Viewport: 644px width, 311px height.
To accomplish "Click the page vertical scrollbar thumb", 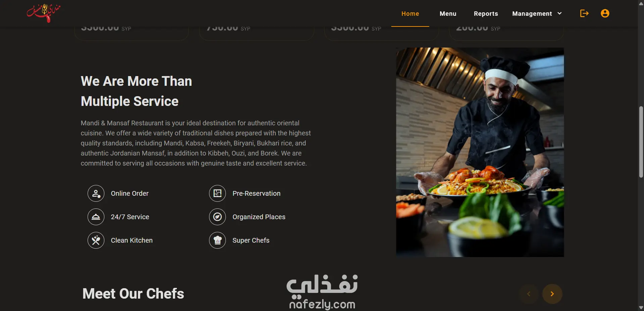I will point(641,142).
